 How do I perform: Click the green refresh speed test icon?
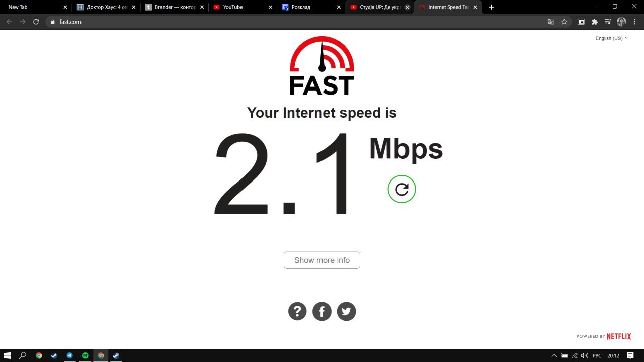pyautogui.click(x=401, y=189)
